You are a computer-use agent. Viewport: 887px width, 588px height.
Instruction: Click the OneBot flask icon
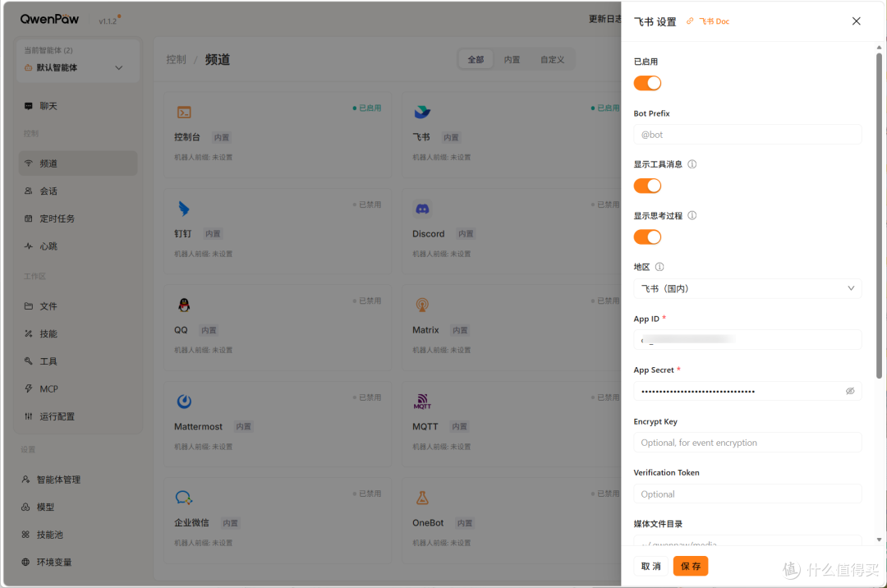(422, 498)
